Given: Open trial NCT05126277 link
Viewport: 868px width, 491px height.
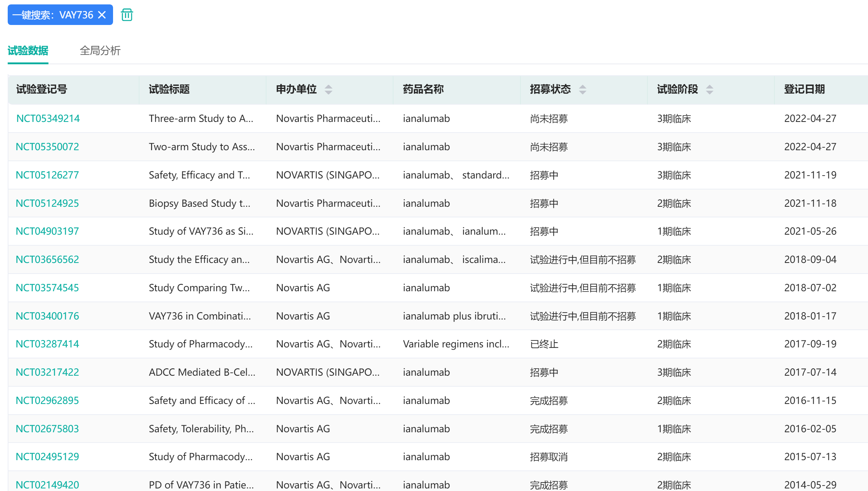Looking at the screenshot, I should coord(47,175).
